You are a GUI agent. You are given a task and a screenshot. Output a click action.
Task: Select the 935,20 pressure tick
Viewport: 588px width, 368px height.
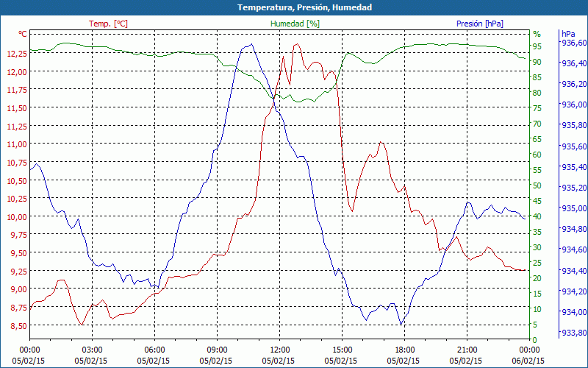(x=574, y=188)
